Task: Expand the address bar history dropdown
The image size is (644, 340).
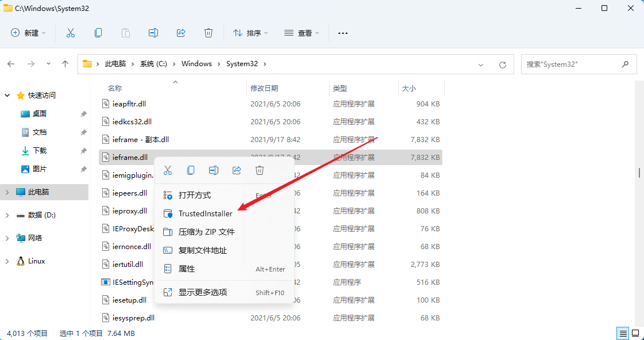Action: coord(481,64)
